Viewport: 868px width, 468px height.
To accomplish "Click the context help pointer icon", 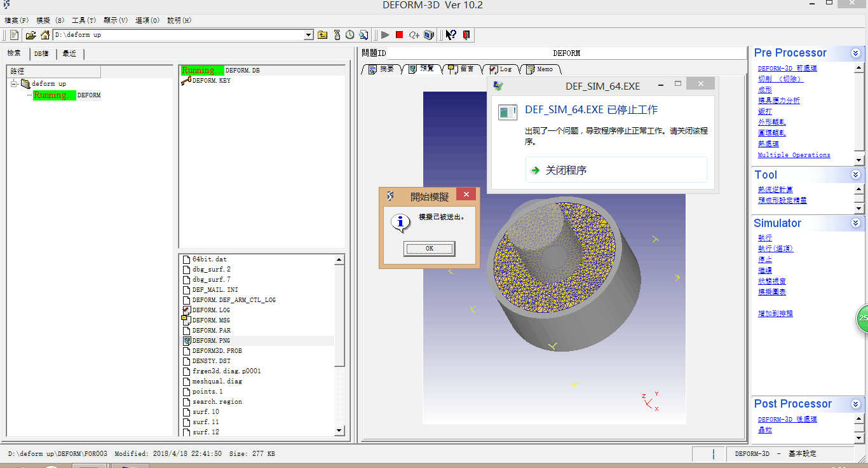I will point(451,35).
